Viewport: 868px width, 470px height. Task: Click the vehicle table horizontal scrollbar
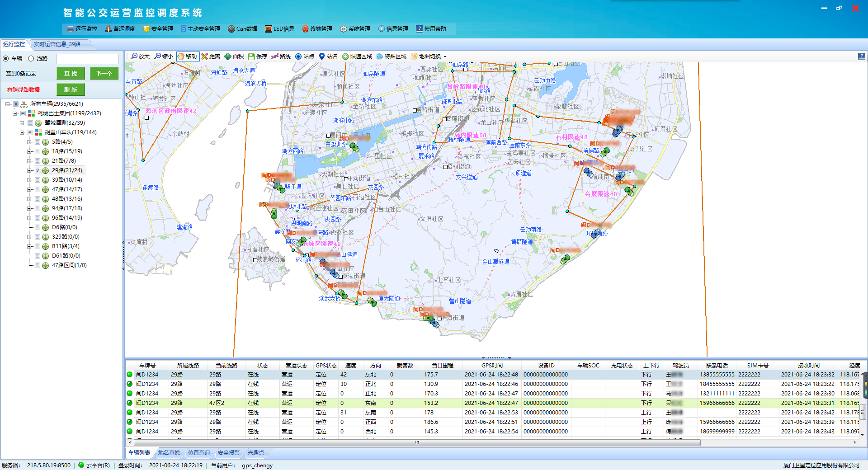point(416,443)
